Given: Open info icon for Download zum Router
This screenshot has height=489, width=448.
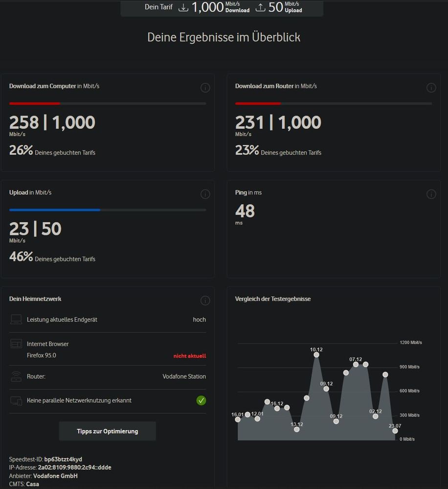Looking at the screenshot, I should (431, 88).
